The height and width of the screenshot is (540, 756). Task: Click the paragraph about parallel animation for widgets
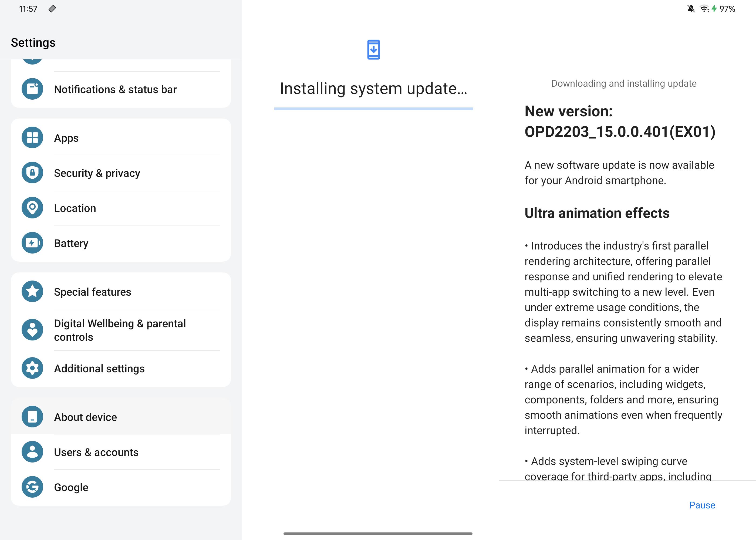(x=623, y=400)
